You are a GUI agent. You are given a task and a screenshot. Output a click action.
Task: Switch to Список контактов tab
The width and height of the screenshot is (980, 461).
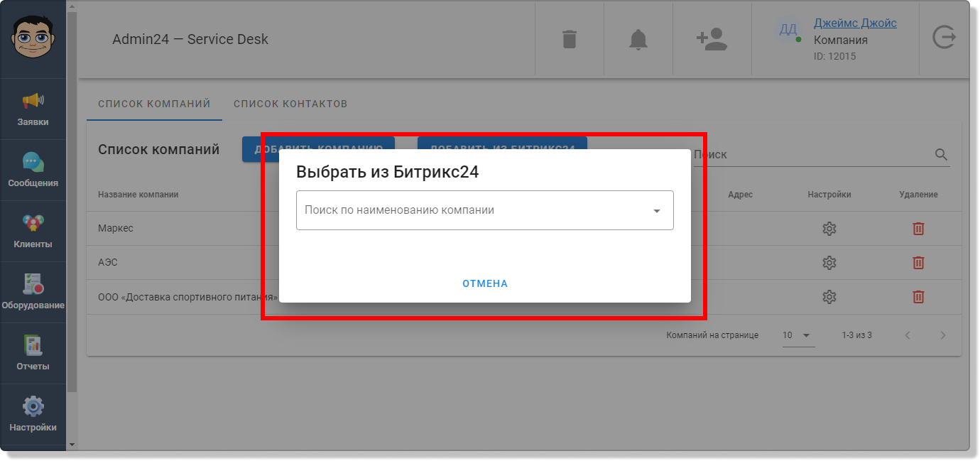[x=290, y=104]
